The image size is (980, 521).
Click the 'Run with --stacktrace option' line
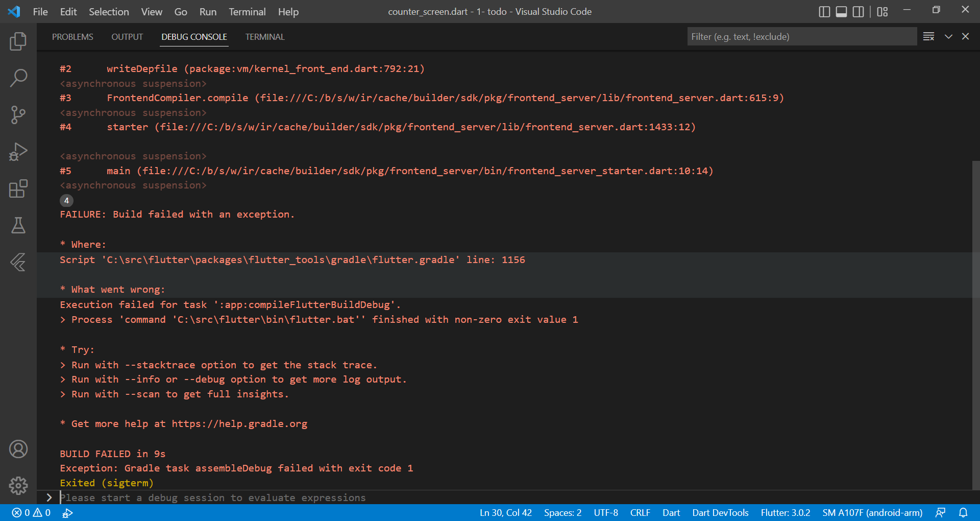(x=218, y=365)
